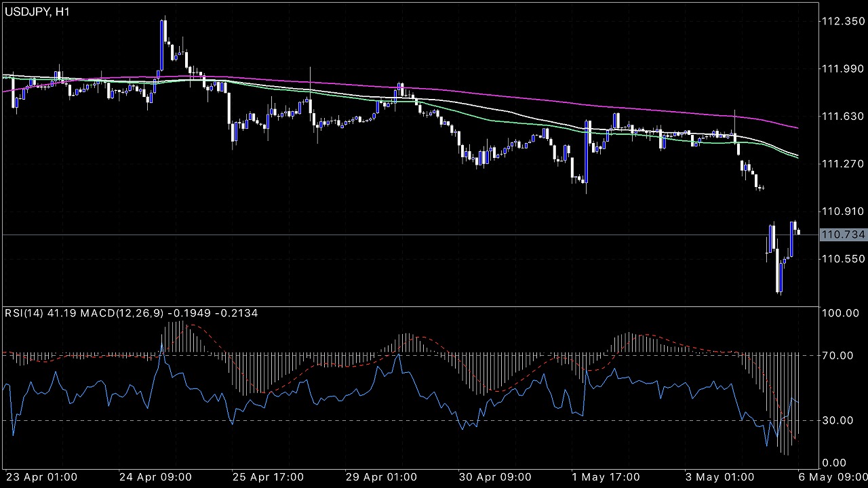Screen dimensions: 868x488
Task: Select the current price tag 110.734
Action: (x=842, y=235)
